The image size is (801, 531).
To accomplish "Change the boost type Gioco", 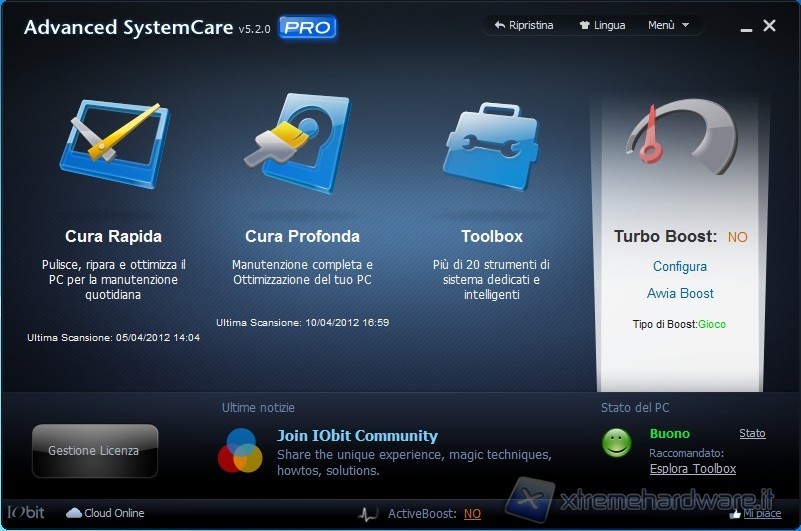I will click(712, 324).
